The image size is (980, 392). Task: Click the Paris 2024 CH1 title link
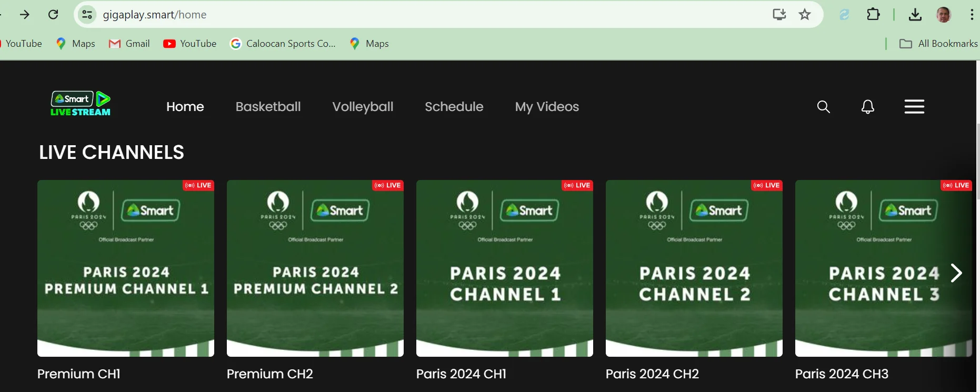[462, 374]
